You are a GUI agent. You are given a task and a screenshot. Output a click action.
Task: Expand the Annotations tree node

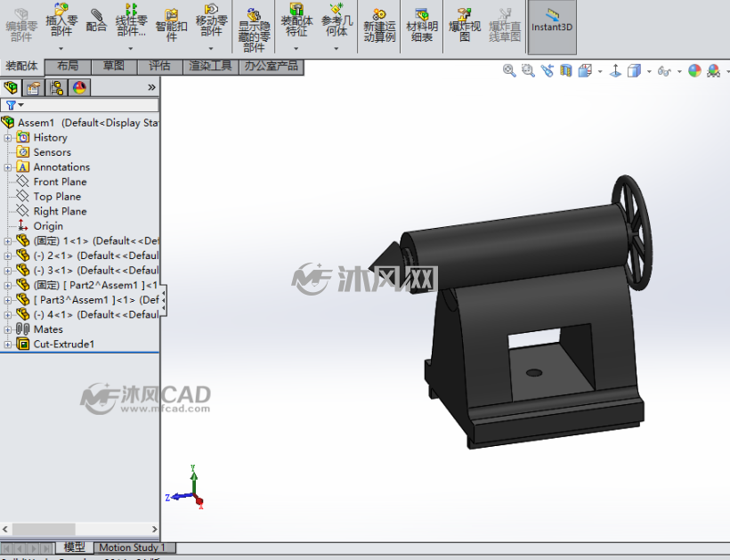(7, 167)
